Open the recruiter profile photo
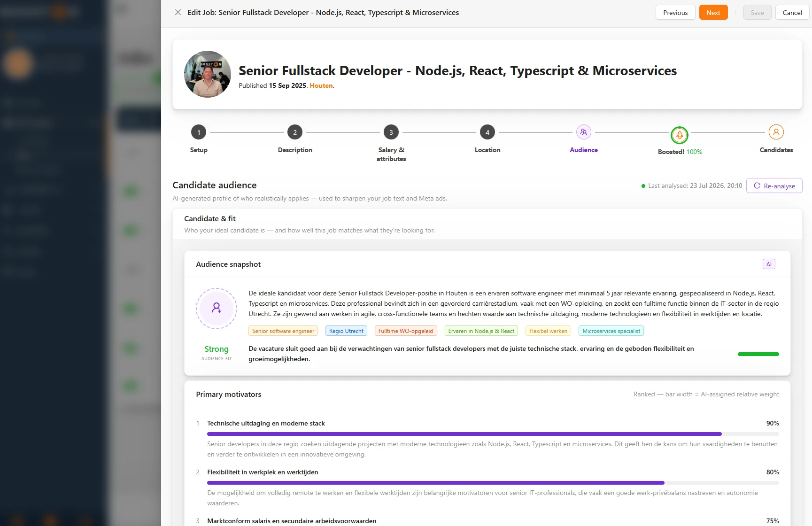Screen dimensions: 812x526 click(208, 74)
